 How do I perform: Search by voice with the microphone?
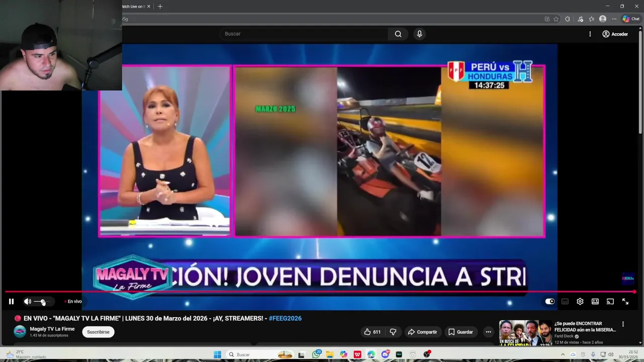(419, 34)
